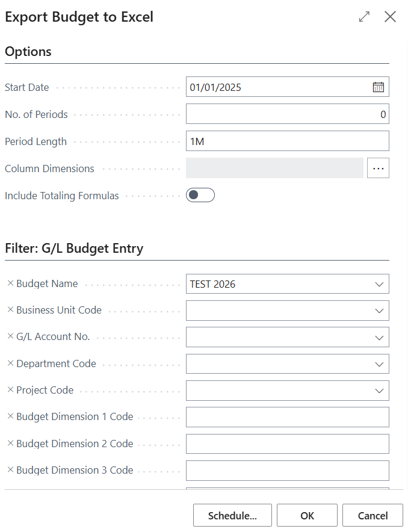Open the G/L Account No. dropdown

point(379,337)
